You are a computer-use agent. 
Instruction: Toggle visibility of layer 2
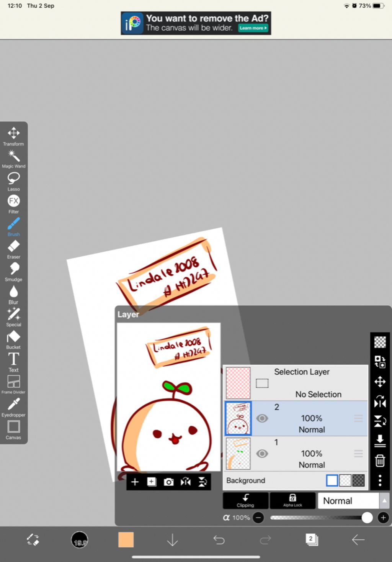click(262, 418)
